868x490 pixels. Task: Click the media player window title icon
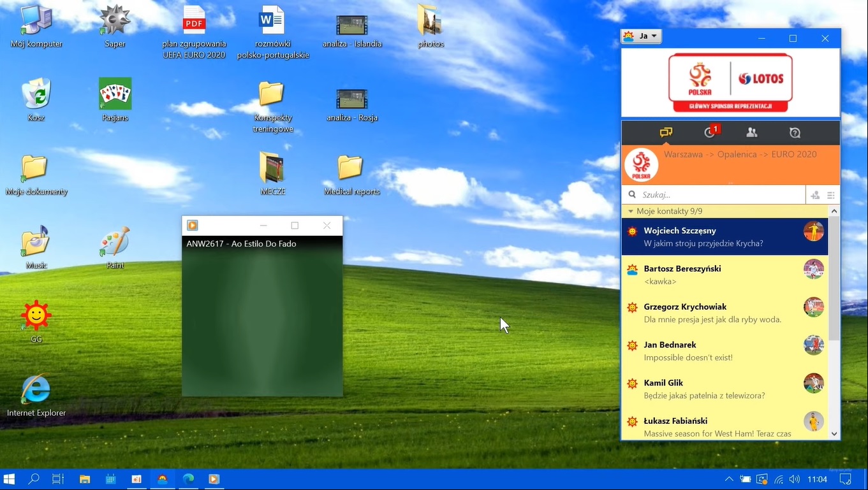192,226
